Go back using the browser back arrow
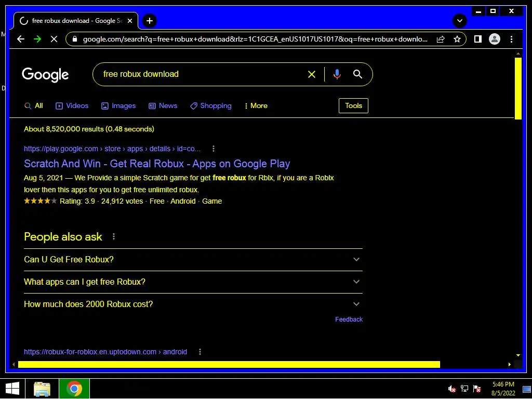The width and height of the screenshot is (532, 399). click(x=21, y=39)
